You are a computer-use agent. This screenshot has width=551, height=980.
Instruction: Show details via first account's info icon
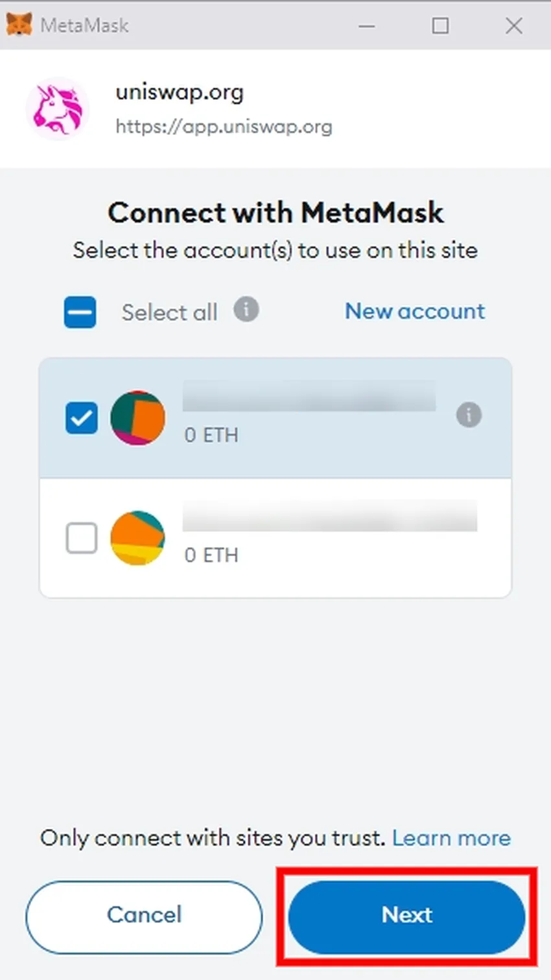pyautogui.click(x=469, y=414)
